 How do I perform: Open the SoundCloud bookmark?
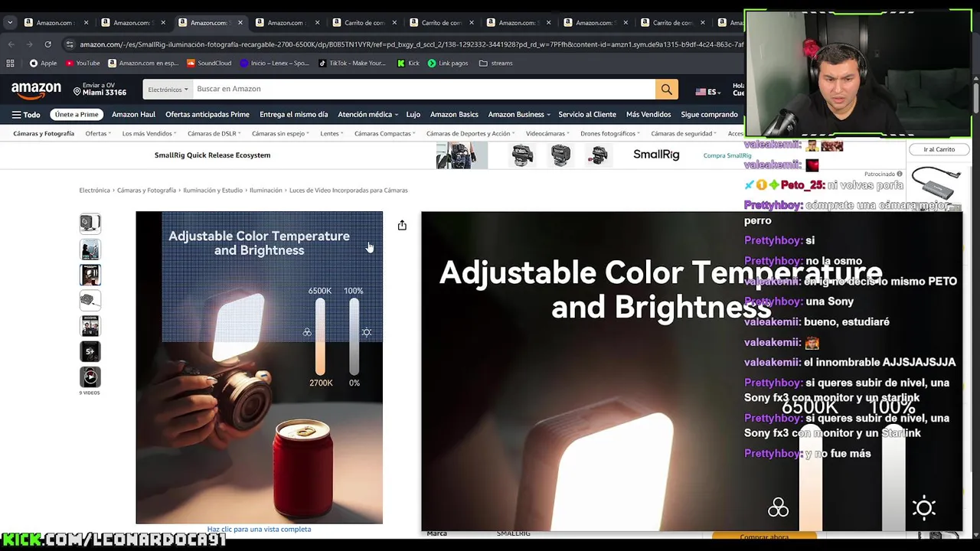[x=208, y=63]
